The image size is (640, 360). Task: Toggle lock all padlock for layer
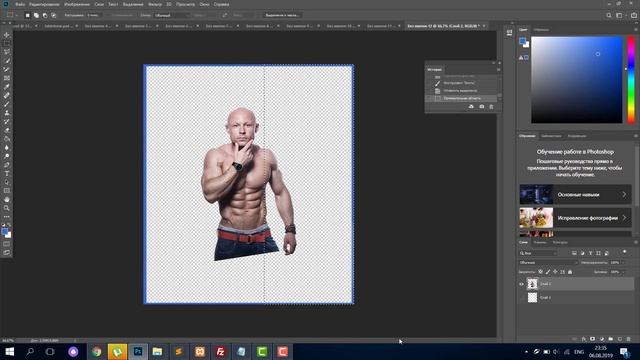570,271
